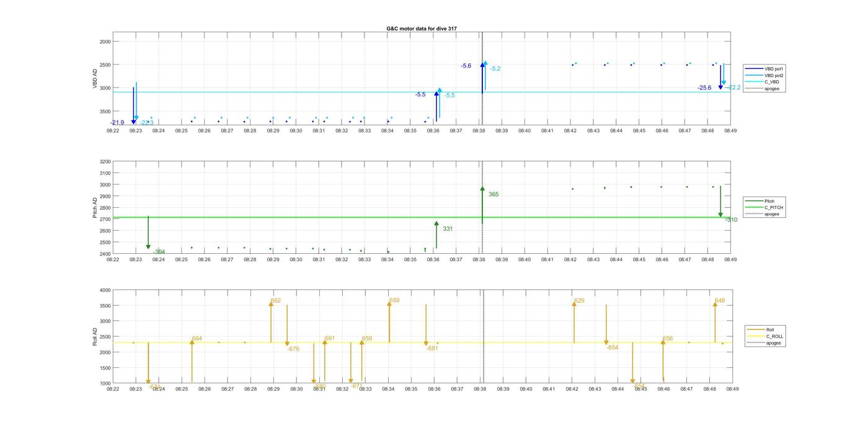
Task: Select the '664' roll data label
Action: coord(197,339)
